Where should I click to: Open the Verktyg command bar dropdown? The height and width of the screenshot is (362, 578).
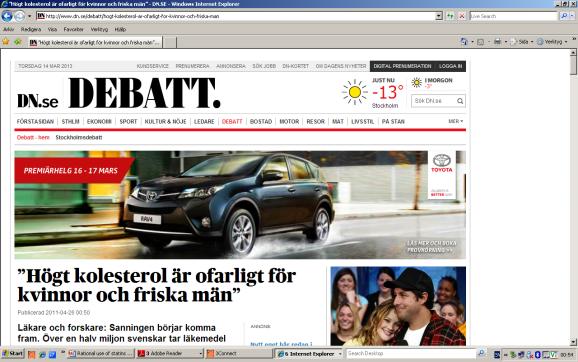coord(552,42)
